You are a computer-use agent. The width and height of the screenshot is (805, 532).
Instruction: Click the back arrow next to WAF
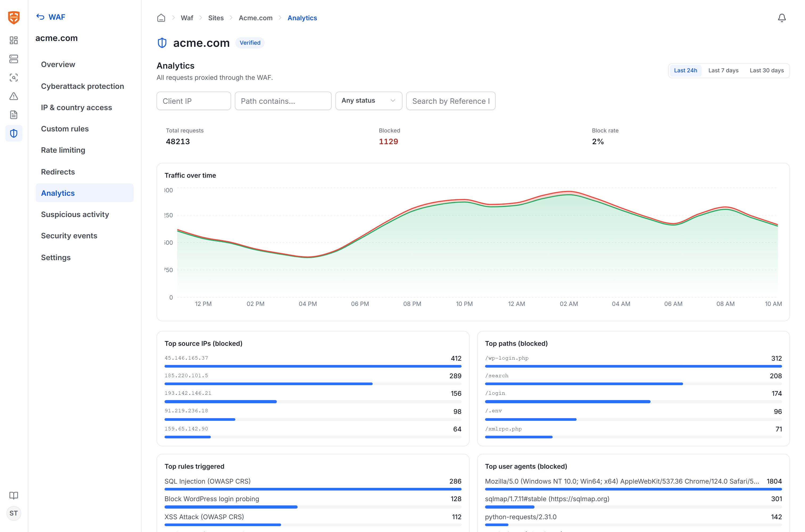pos(40,17)
